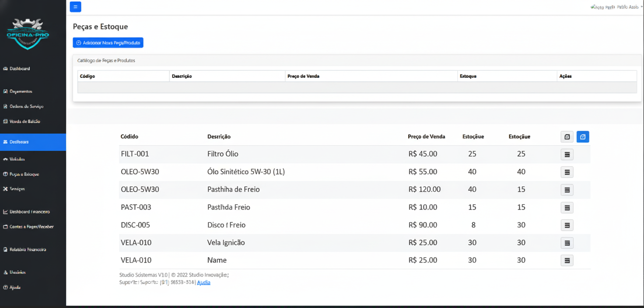
Task: Click the Filtro Ólio description
Action: [x=223, y=154]
